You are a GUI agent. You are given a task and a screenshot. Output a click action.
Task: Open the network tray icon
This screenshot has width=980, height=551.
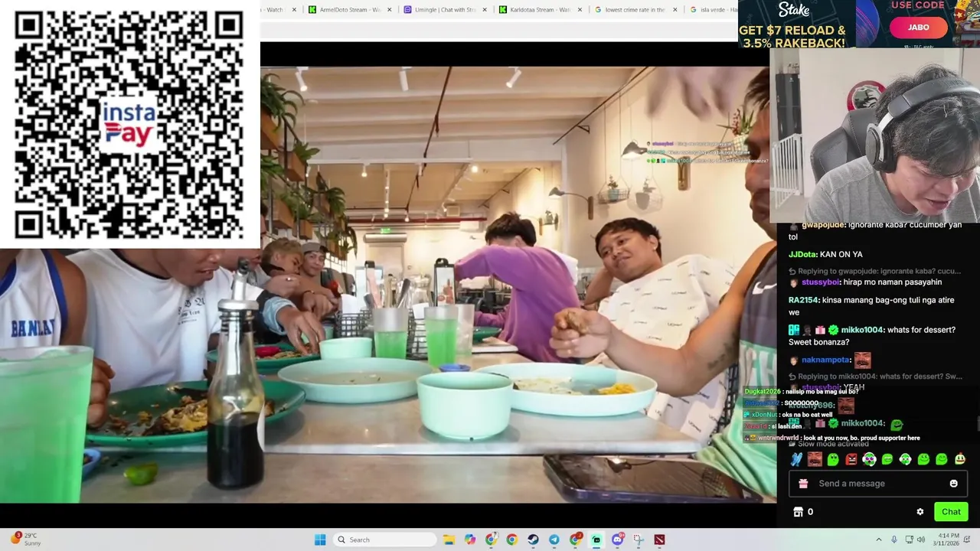tap(910, 540)
